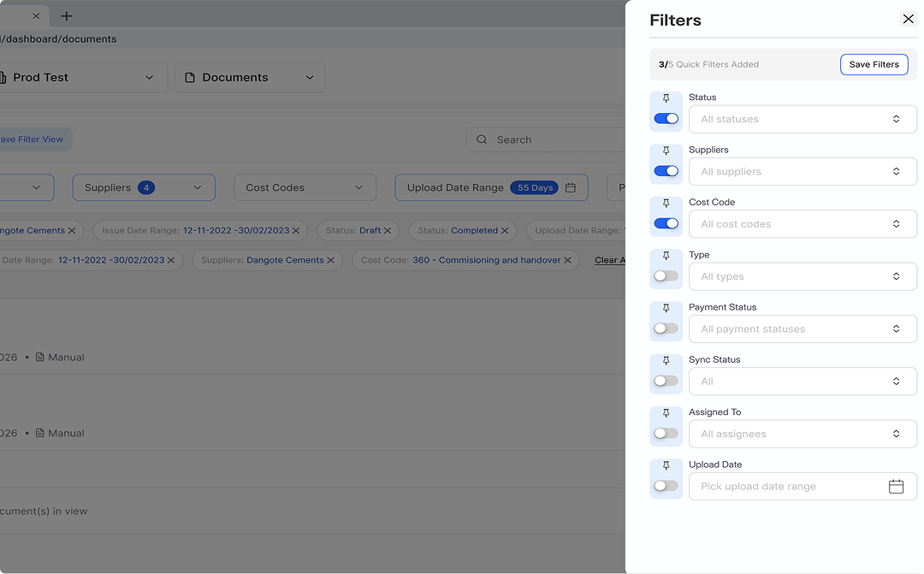Viewport: 924px width, 574px height.
Task: Open the All assignees dropdown
Action: point(803,434)
